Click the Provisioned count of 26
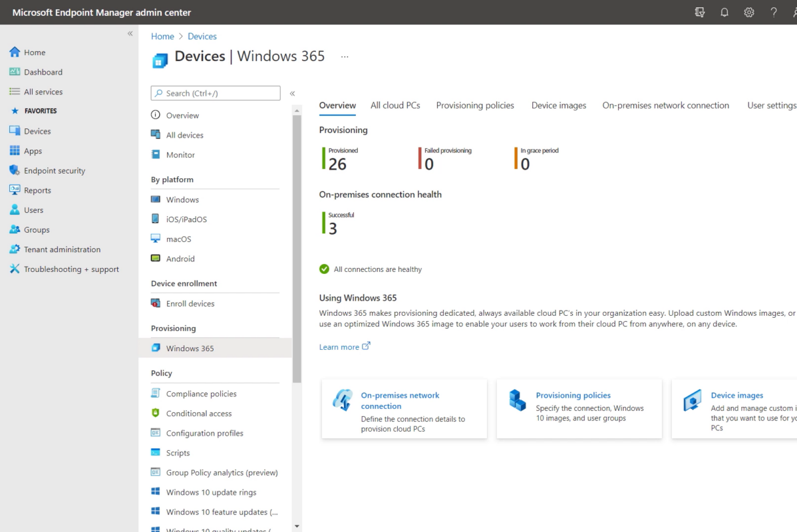Image resolution: width=797 pixels, height=532 pixels. click(337, 164)
